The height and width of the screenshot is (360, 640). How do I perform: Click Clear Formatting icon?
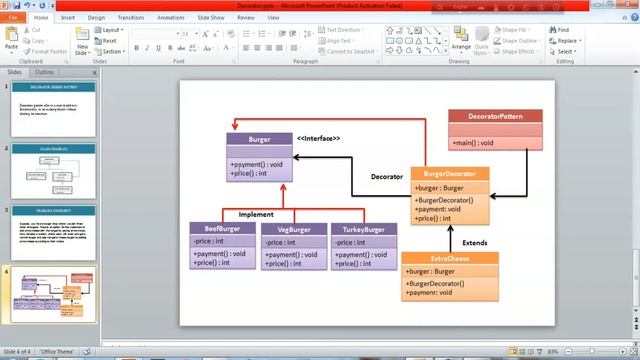[x=231, y=34]
